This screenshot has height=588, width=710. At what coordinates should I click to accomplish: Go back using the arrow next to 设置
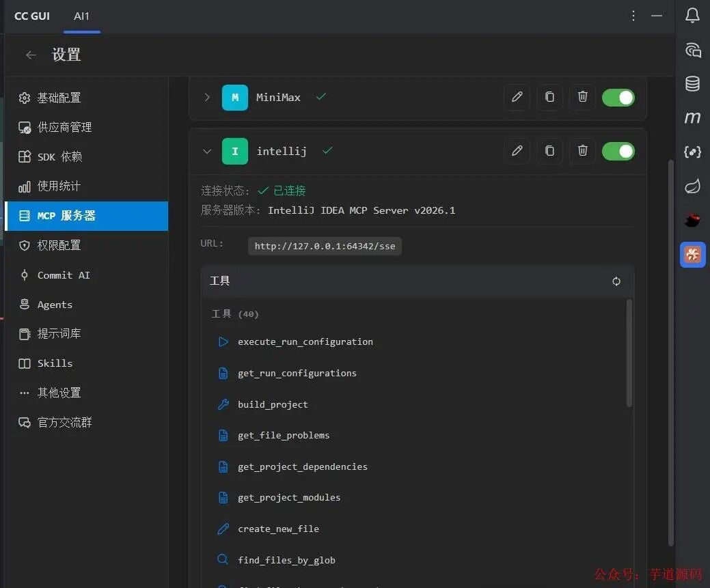[x=31, y=55]
